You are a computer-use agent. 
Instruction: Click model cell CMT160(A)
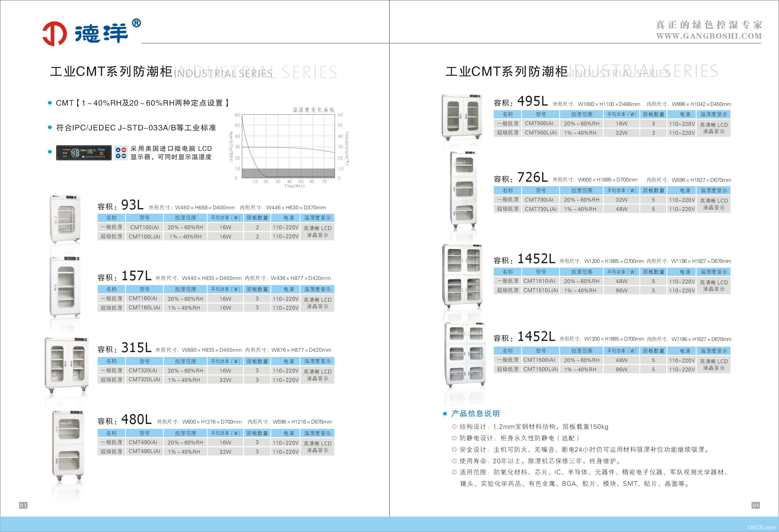(x=145, y=298)
